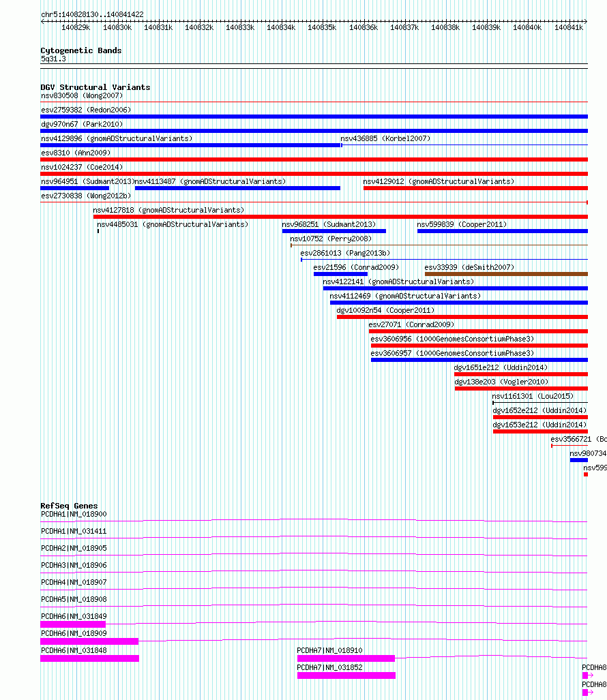Click the chr5:140828130..140841422 region label
Viewport: 607px width, 700px height.
pyautogui.click(x=92, y=14)
